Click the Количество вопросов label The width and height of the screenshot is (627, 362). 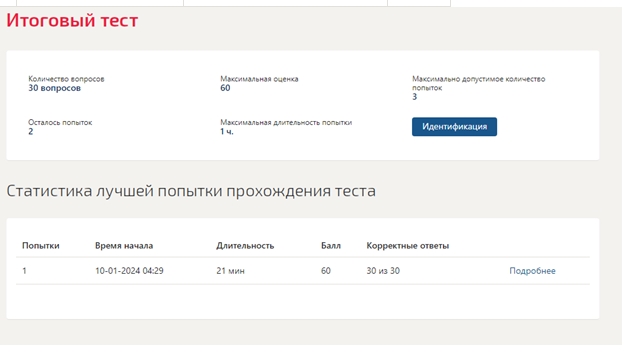point(66,79)
